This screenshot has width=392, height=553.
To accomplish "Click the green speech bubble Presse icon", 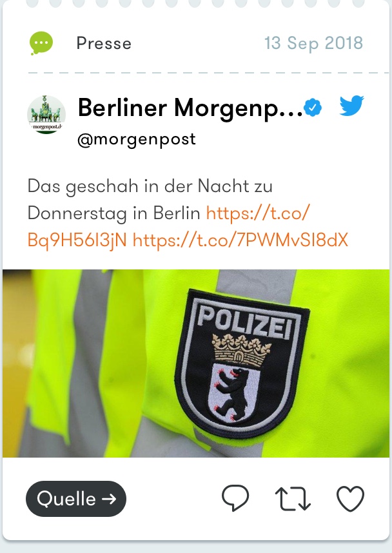I will (x=41, y=43).
